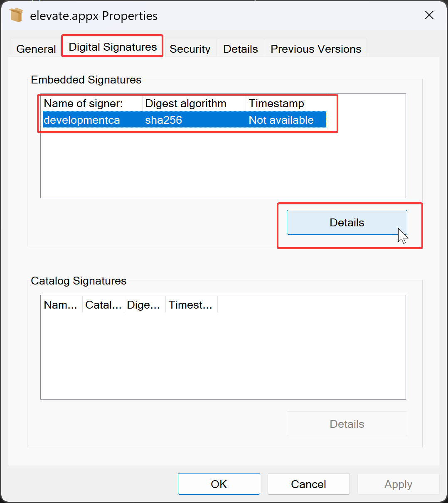Viewport: 448px width, 503px height.
Task: Click the disabled Catalog Signatures Details button
Action: 347,424
